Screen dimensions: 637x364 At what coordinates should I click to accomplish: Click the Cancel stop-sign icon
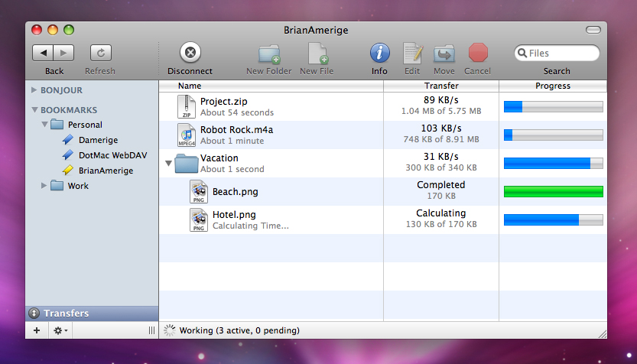478,53
